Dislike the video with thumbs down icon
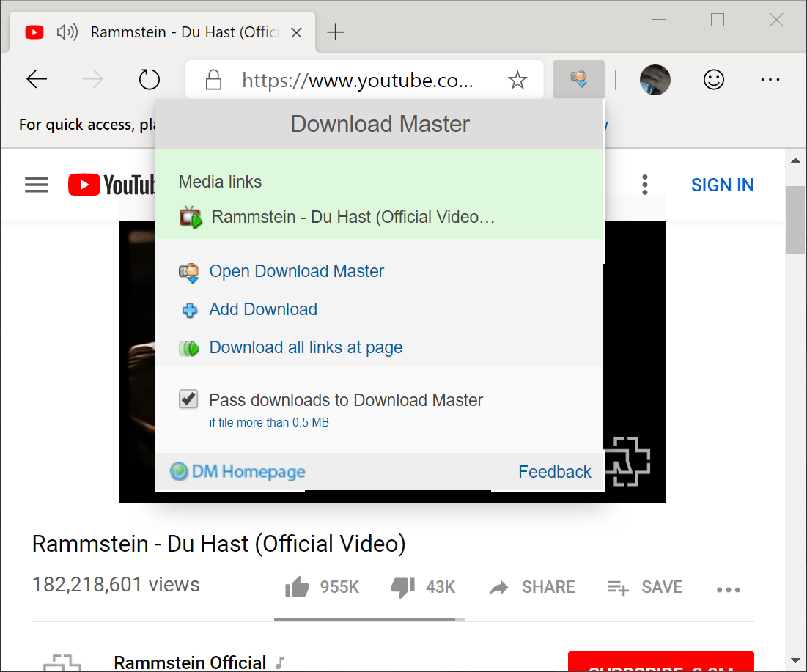807x672 pixels. click(x=403, y=587)
